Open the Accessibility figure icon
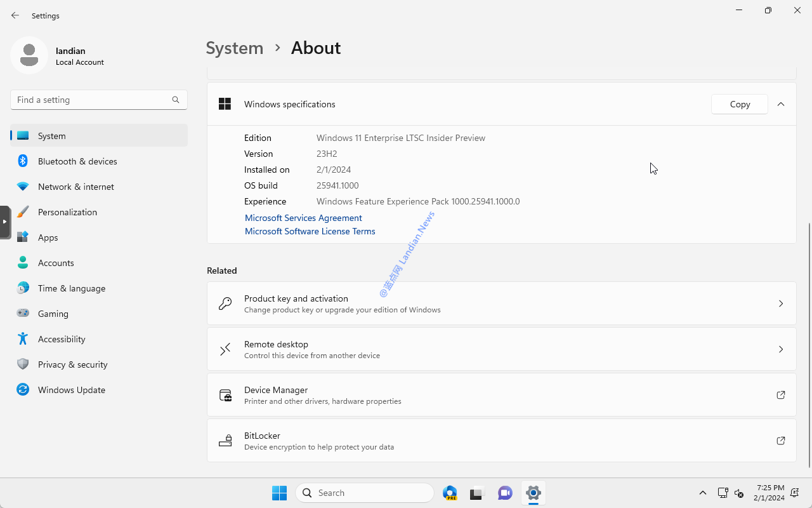 (23, 339)
